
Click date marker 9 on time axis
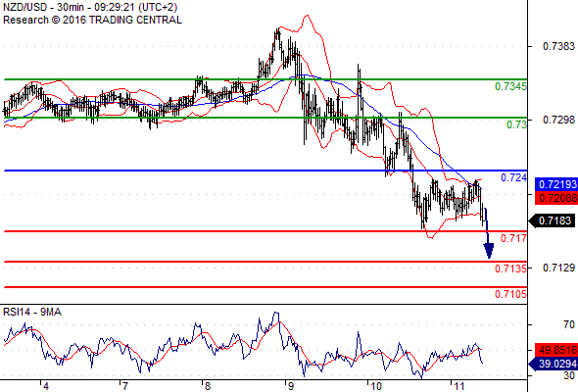pyautogui.click(x=291, y=386)
